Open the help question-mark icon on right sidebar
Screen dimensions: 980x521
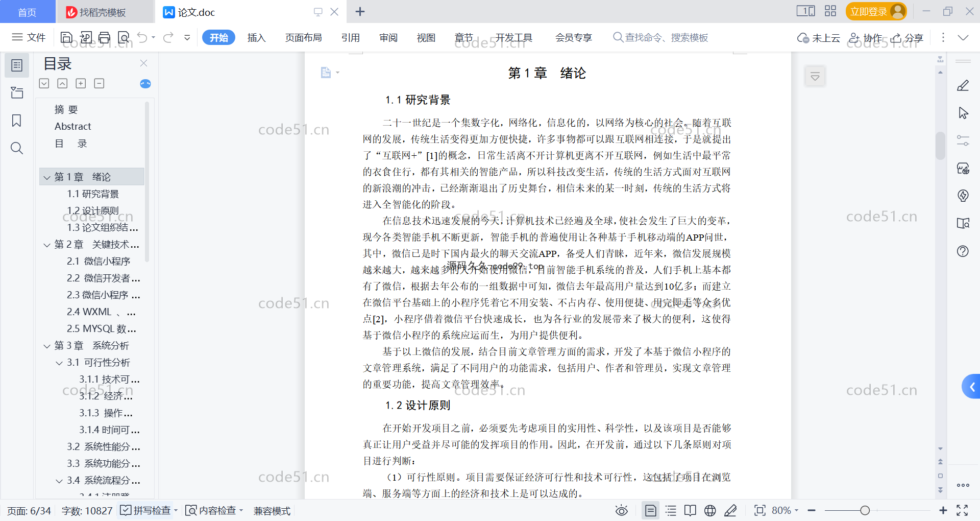(963, 251)
